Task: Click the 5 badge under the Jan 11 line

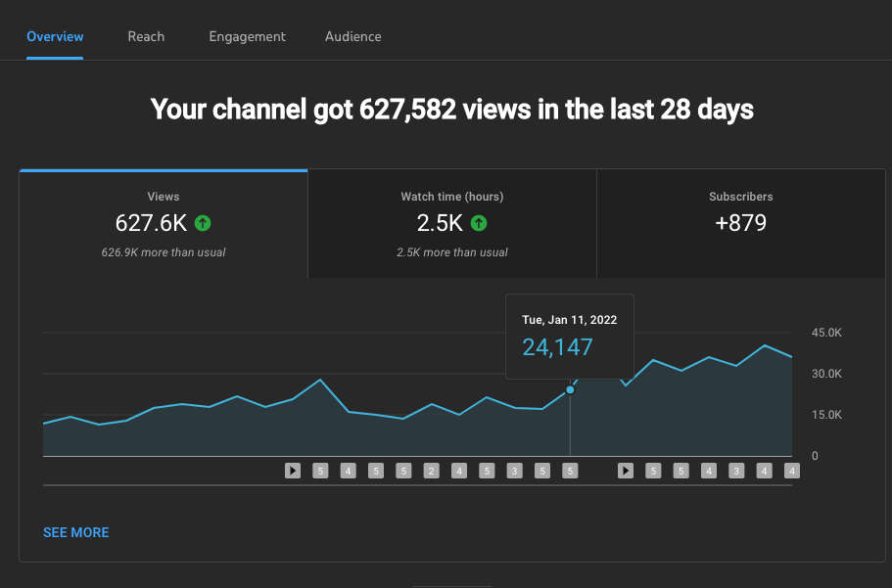Action: point(570,471)
